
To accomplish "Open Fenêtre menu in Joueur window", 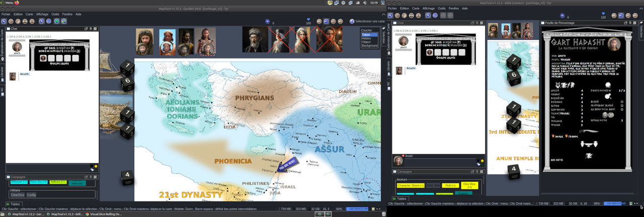I will 454,9.
